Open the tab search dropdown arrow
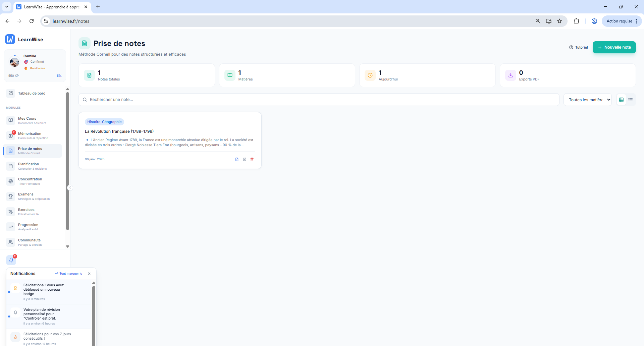The height and width of the screenshot is (346, 644). 7,7
